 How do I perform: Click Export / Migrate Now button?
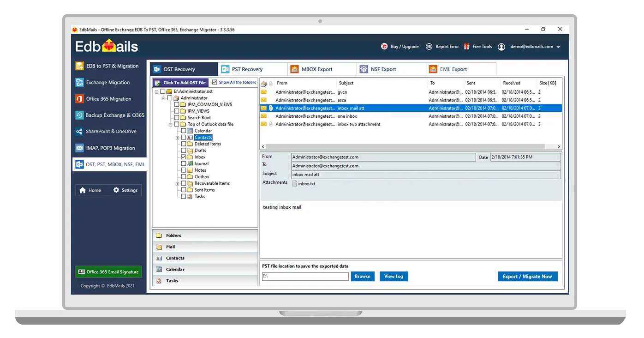click(528, 277)
